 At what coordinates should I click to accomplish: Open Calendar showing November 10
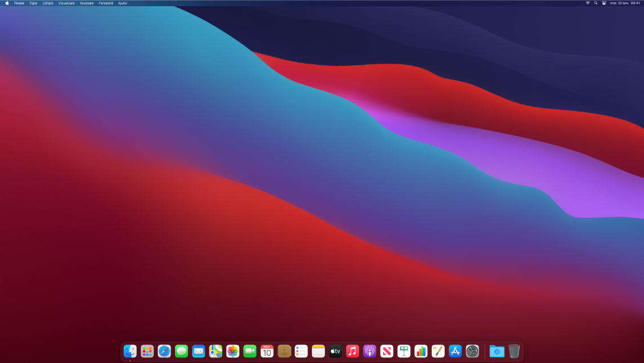click(x=267, y=351)
